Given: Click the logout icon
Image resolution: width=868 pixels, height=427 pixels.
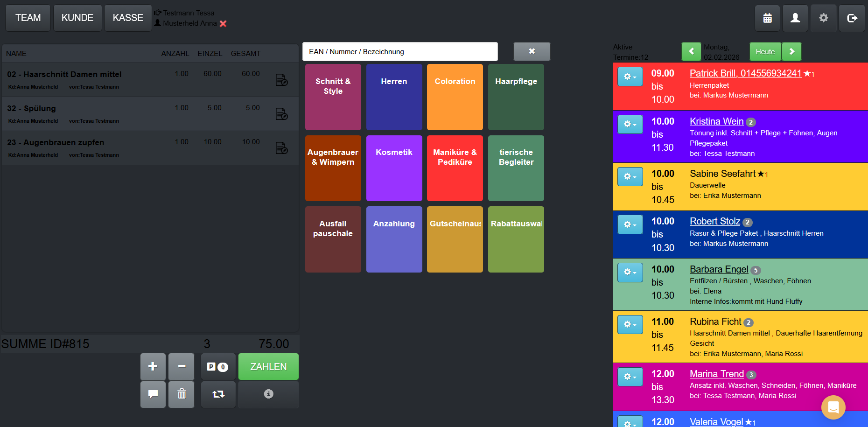Looking at the screenshot, I should (x=852, y=18).
